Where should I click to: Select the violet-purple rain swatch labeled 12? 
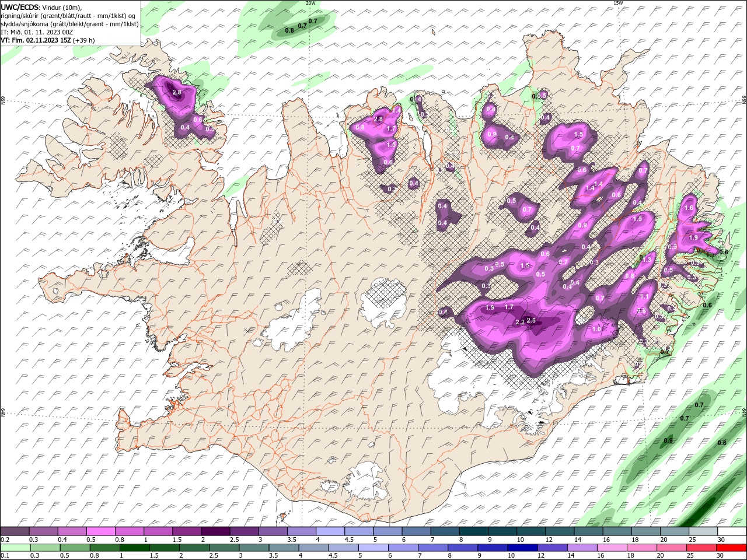552,548
